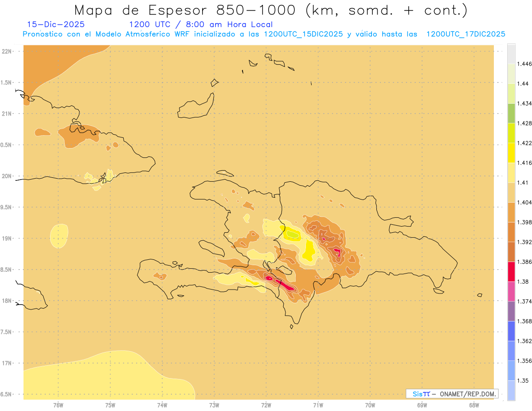Select the '75W' longitude label
532x411 pixels.
pos(110,405)
